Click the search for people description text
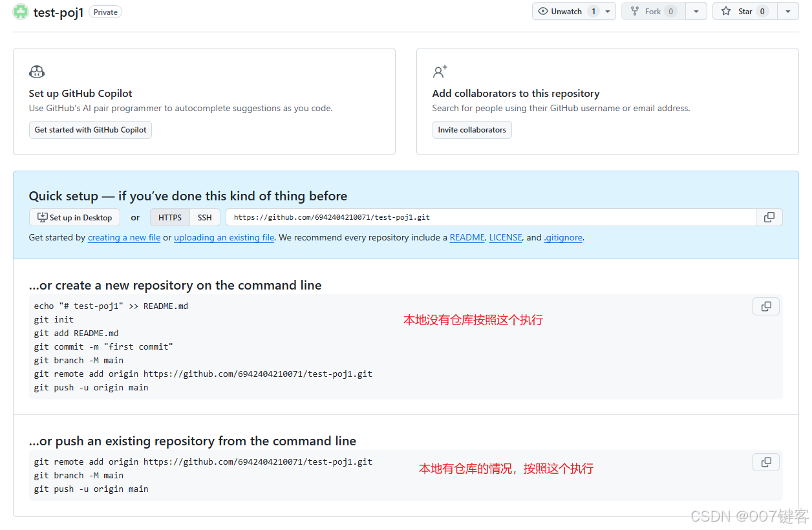 pos(561,109)
